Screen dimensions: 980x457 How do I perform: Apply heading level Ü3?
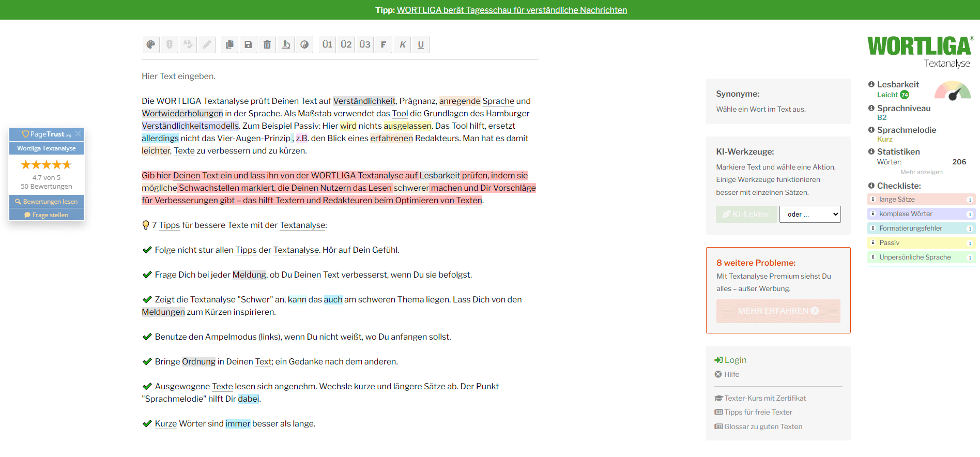pos(365,44)
